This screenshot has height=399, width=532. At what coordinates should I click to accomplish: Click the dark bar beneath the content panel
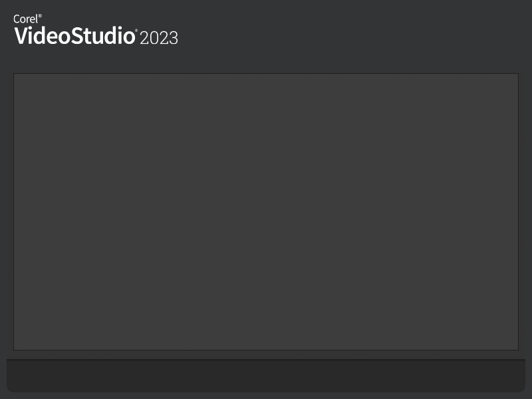point(266,376)
